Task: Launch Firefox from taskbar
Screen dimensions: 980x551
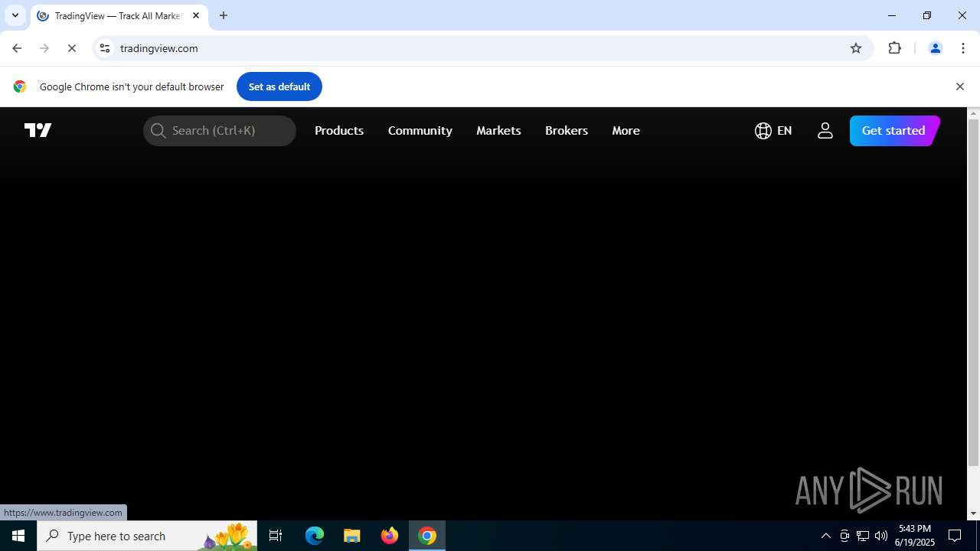Action: (390, 536)
